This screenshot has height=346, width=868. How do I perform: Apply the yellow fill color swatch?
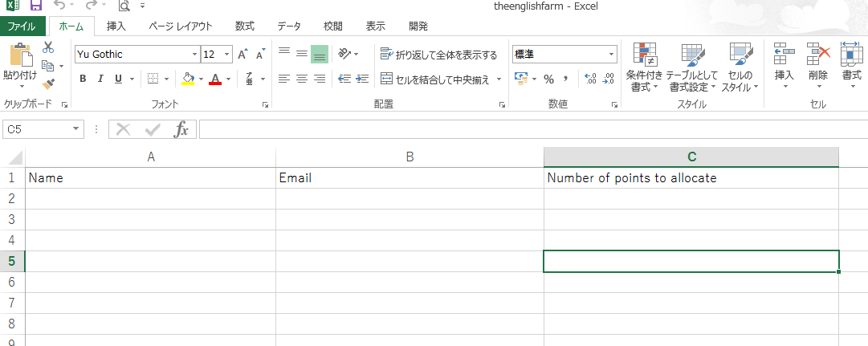click(188, 79)
